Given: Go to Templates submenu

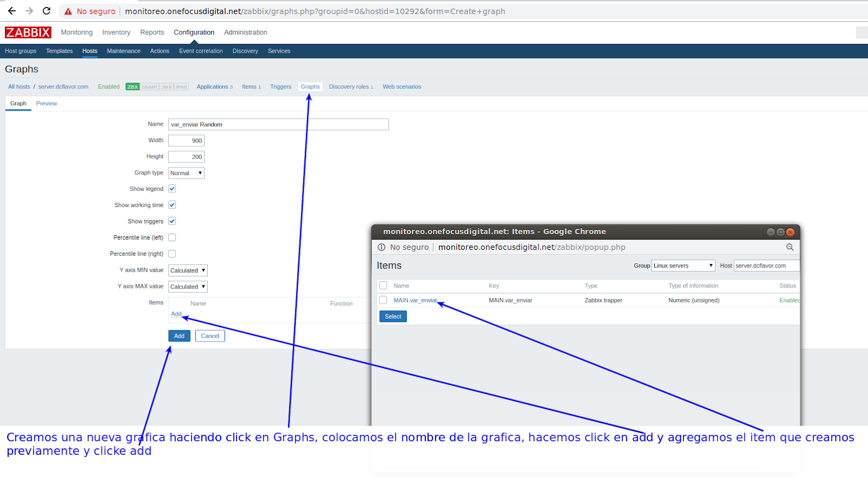Looking at the screenshot, I should click(59, 51).
